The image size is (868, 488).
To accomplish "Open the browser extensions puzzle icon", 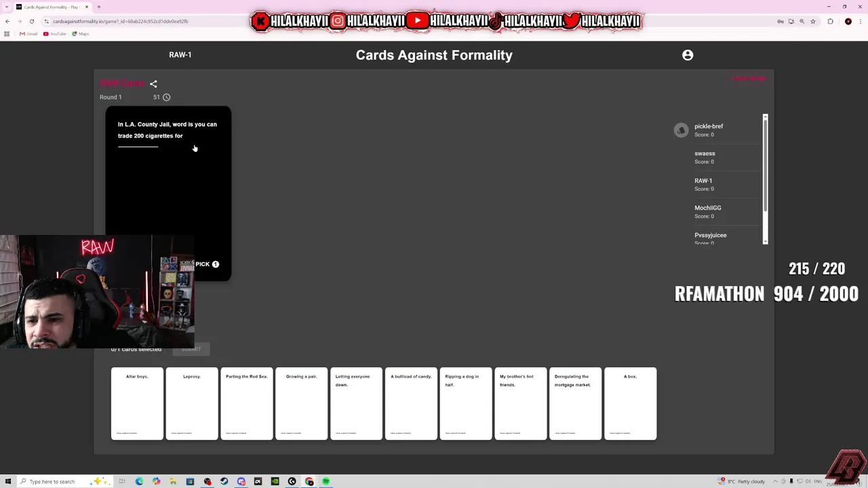I will 830,21.
